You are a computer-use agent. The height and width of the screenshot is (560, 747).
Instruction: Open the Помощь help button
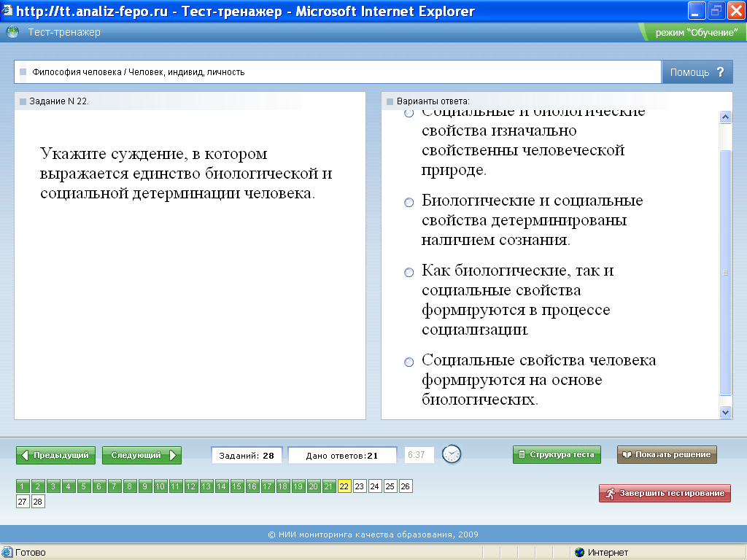click(x=697, y=72)
